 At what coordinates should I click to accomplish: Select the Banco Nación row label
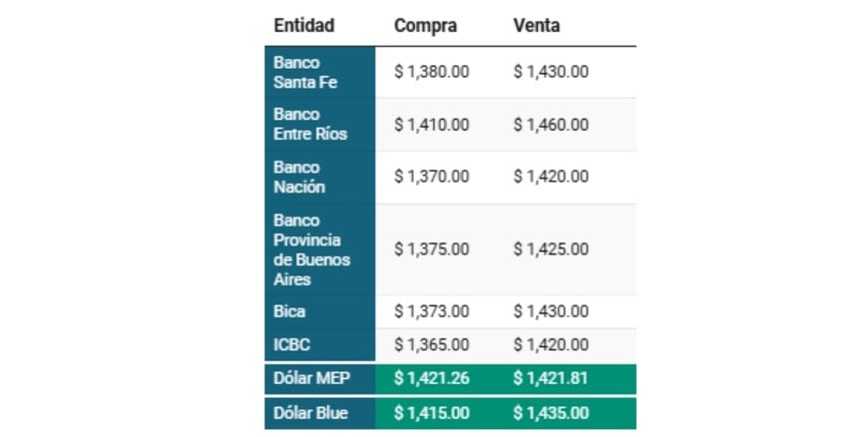[299, 177]
